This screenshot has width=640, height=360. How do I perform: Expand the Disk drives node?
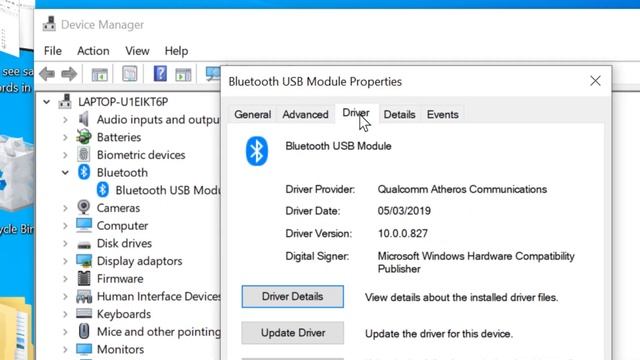[65, 243]
